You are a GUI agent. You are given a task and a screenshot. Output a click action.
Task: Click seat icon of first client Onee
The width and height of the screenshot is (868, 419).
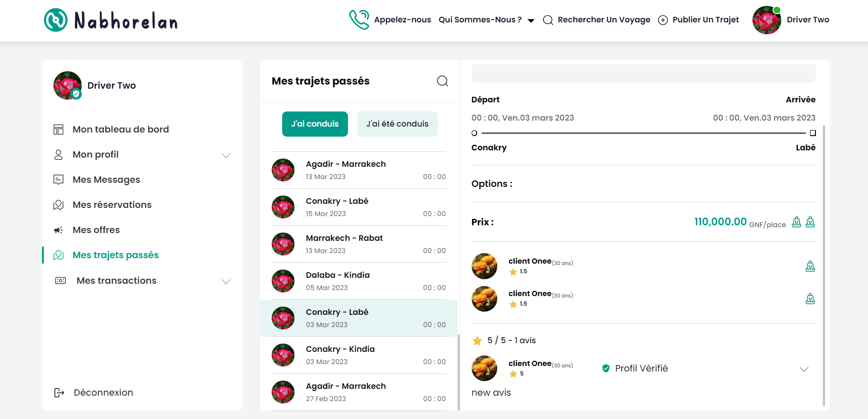[810, 266]
